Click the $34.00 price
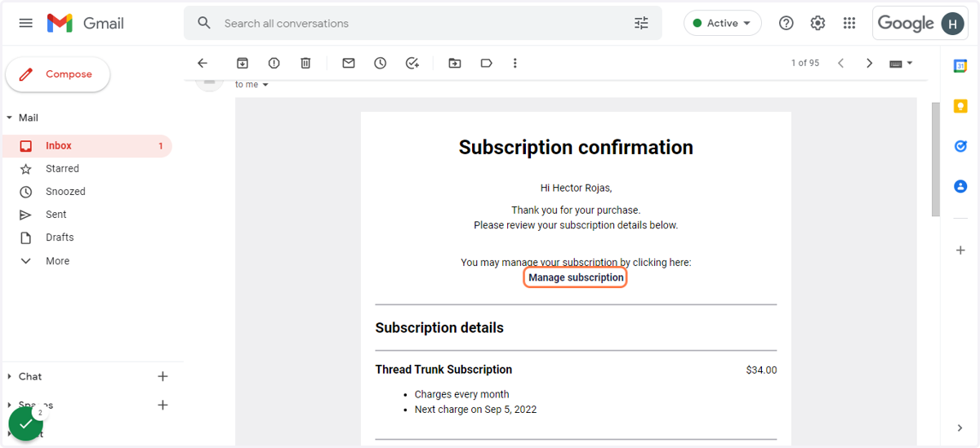Viewport: 980px width, 448px height. pyautogui.click(x=761, y=370)
